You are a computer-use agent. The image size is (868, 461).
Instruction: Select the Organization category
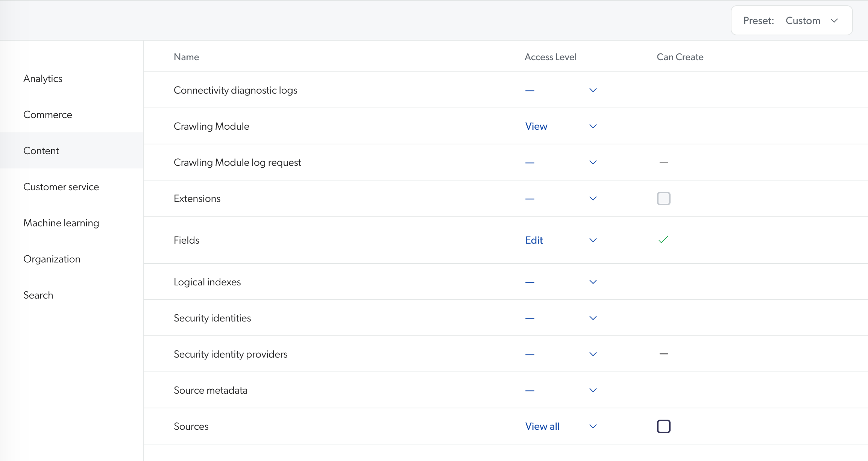(x=52, y=259)
